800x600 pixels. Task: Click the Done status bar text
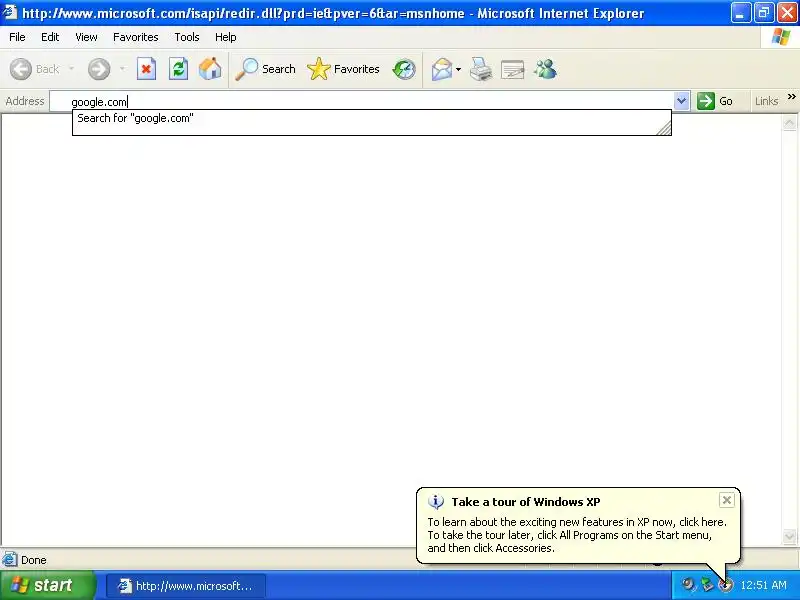tap(34, 560)
